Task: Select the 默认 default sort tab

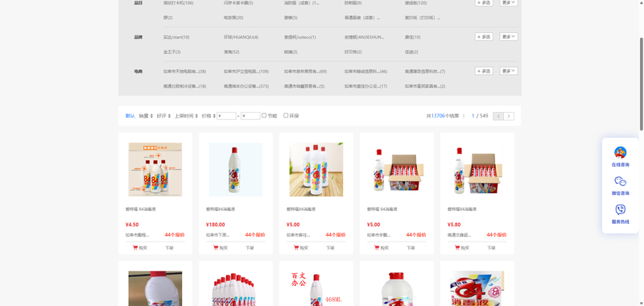Action: (x=130, y=116)
